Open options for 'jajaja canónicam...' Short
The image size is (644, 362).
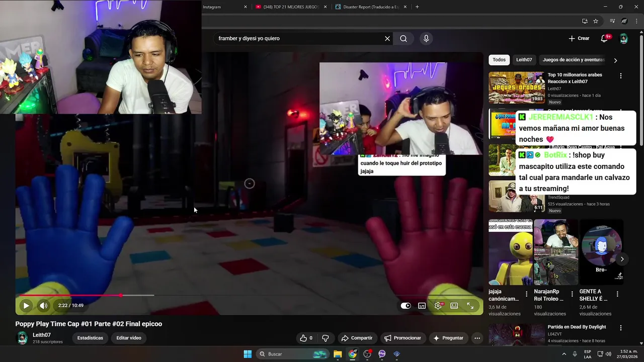[x=526, y=294]
